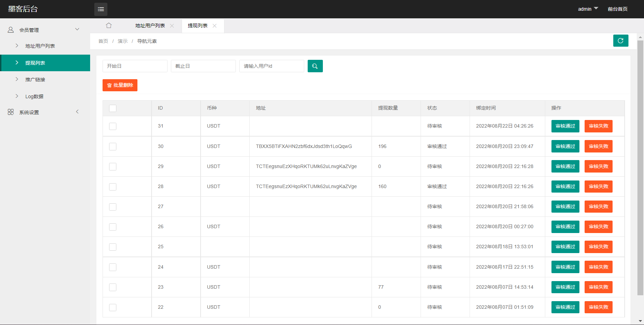Click the arrow beside Log数据 in sidebar

(17, 96)
